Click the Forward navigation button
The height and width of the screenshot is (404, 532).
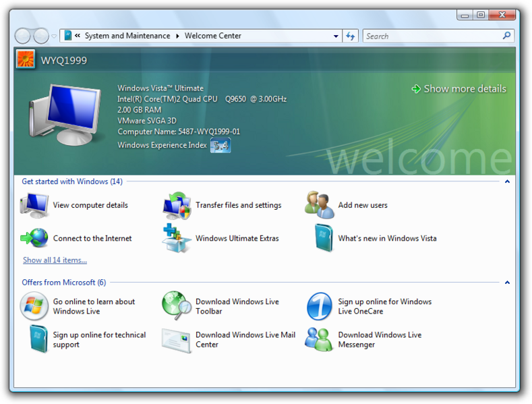pyautogui.click(x=41, y=36)
